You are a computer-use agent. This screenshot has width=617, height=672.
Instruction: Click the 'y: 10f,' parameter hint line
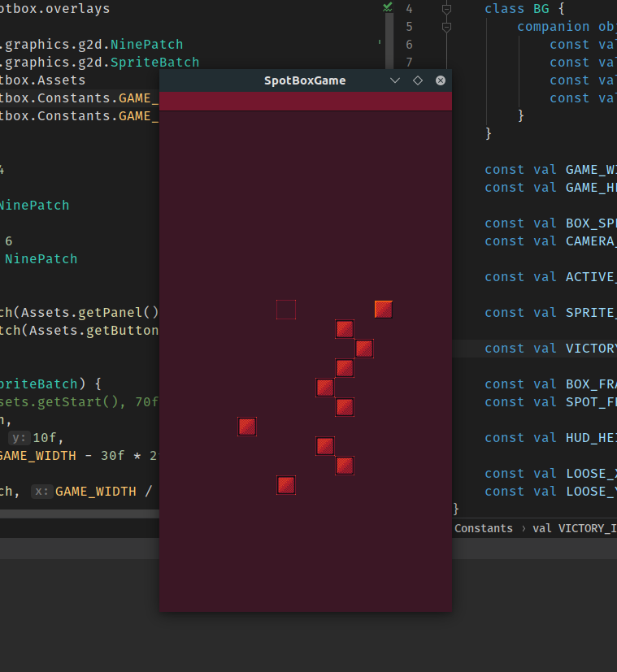36,437
